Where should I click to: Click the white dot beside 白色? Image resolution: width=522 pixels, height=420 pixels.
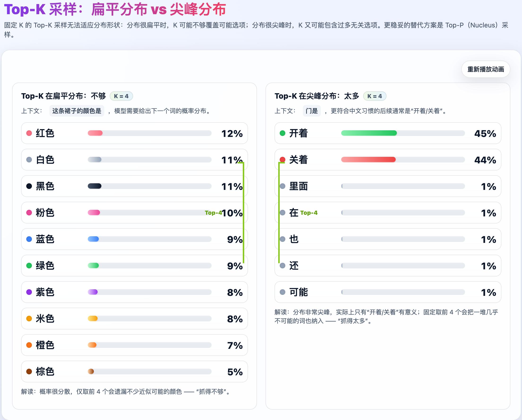click(29, 160)
